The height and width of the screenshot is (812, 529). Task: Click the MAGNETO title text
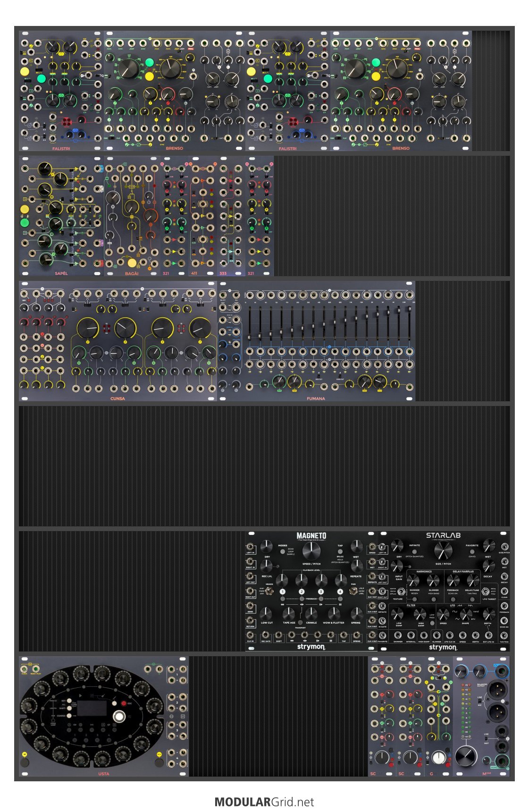tap(311, 536)
